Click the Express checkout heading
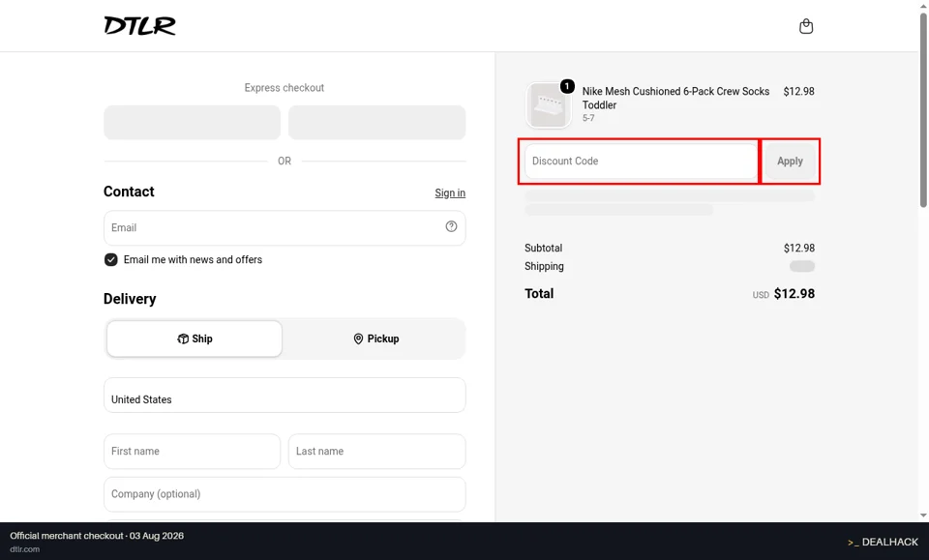 [x=285, y=88]
